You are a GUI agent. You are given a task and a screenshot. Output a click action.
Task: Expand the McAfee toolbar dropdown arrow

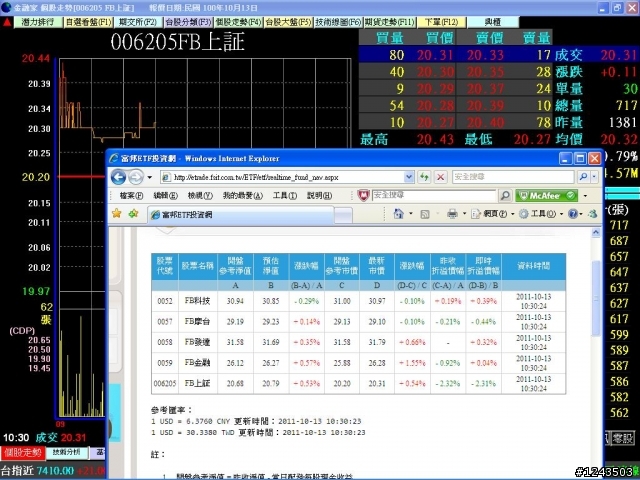(586, 196)
